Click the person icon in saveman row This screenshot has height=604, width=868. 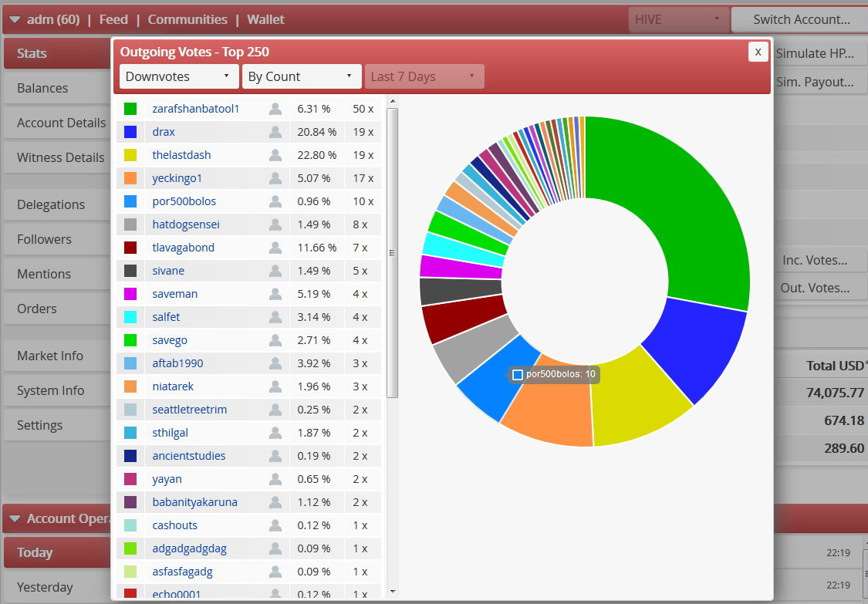[275, 295]
